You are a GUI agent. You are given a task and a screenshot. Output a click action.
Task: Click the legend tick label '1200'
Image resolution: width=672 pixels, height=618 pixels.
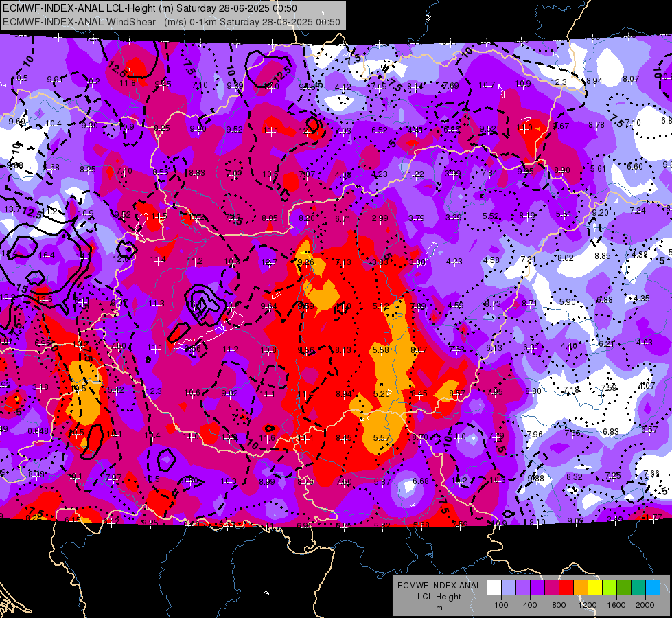[x=587, y=605]
